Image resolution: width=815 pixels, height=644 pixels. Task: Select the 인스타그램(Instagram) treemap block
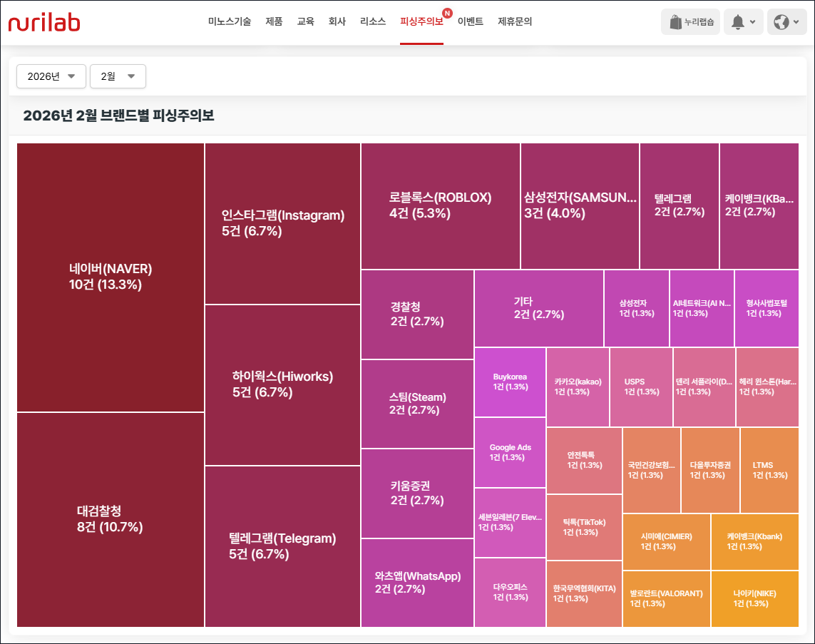[283, 223]
